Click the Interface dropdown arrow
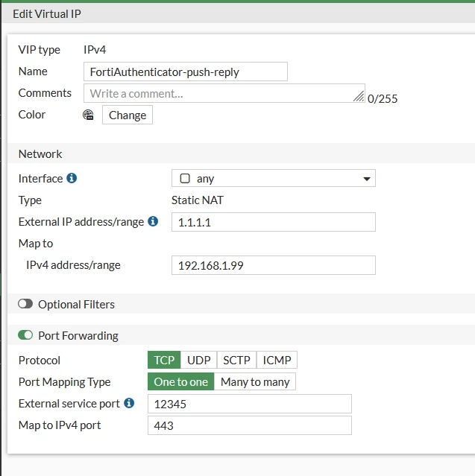This screenshot has height=476, width=475. coord(367,179)
